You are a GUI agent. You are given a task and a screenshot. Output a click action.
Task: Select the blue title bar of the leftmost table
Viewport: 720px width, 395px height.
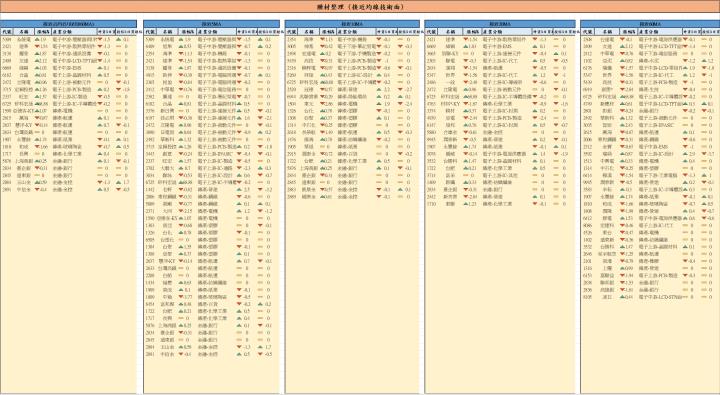coord(68,23)
